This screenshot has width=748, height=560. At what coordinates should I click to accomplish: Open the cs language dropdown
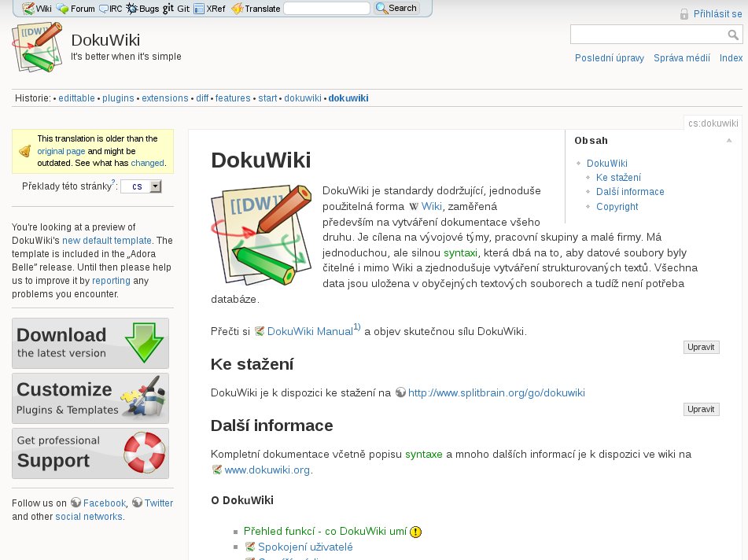(142, 186)
